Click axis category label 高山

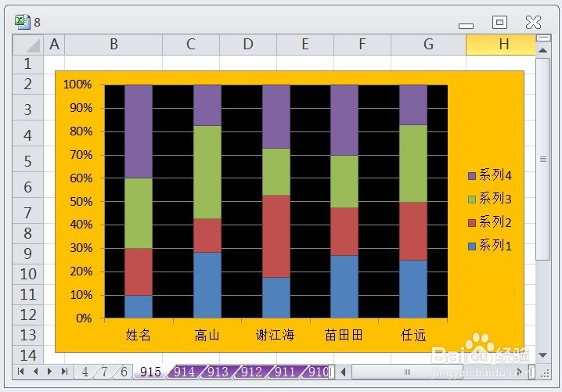[x=207, y=335]
